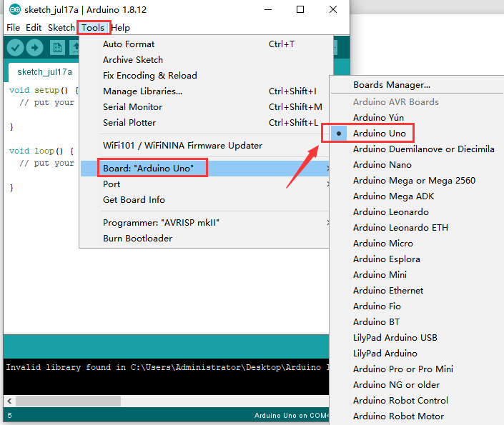
Task: Select Arduino Pro or Pro Mini
Action: [x=417, y=369]
